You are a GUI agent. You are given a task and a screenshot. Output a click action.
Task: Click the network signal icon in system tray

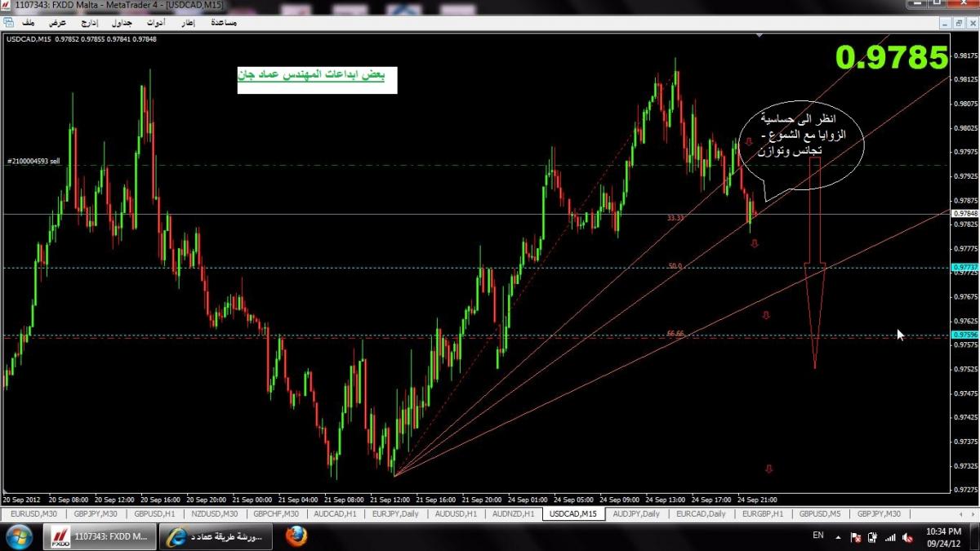(x=890, y=537)
